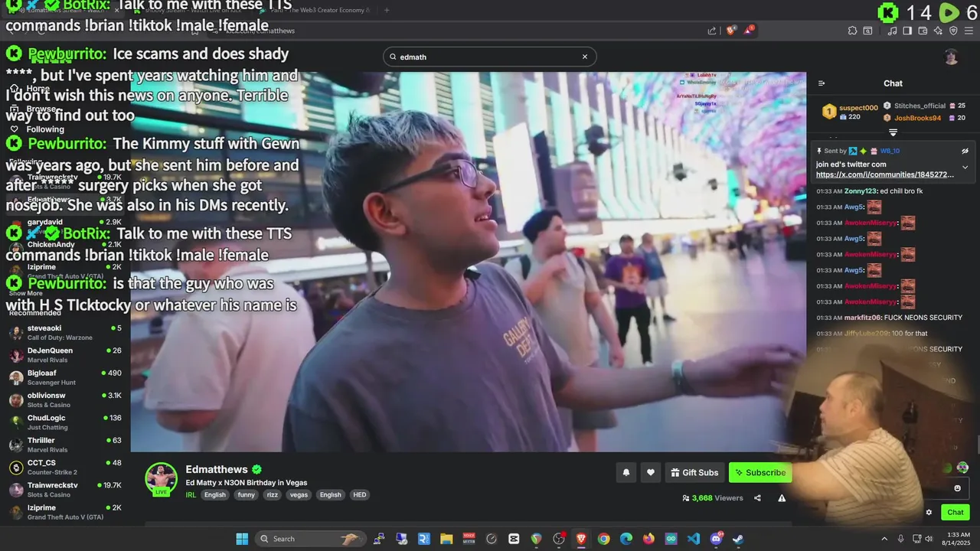Open the Brave playlist music-note icon
This screenshot has height=551, width=980.
coord(892,31)
